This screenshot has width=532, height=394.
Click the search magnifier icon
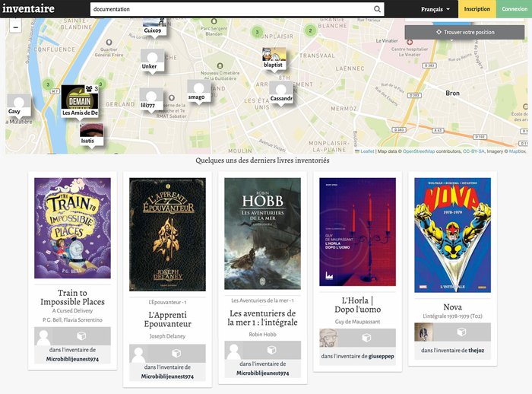point(377,9)
